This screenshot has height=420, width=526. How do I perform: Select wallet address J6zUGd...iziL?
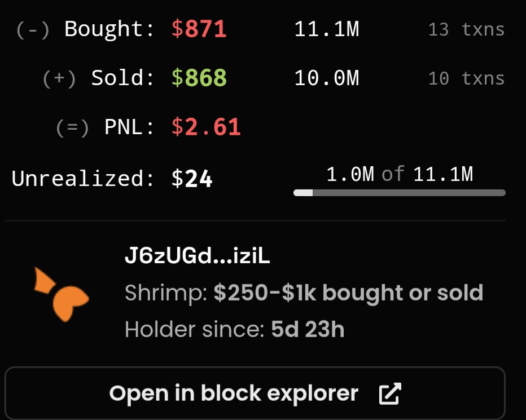pyautogui.click(x=198, y=256)
